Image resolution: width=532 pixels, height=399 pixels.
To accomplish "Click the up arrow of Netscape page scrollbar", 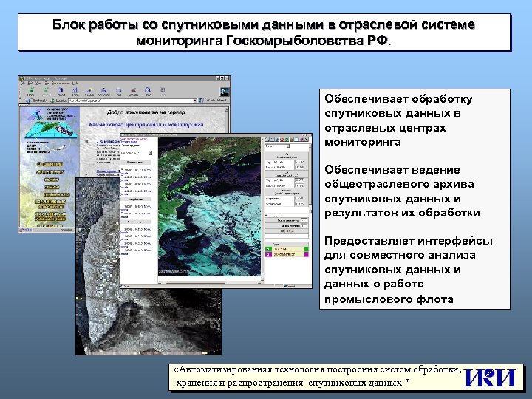I will [x=227, y=109].
